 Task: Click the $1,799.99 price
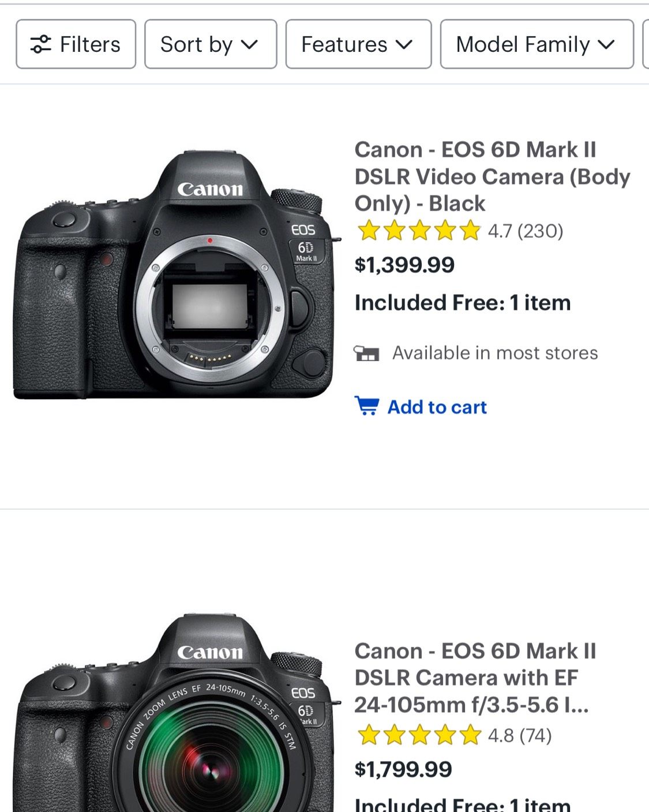click(x=403, y=769)
